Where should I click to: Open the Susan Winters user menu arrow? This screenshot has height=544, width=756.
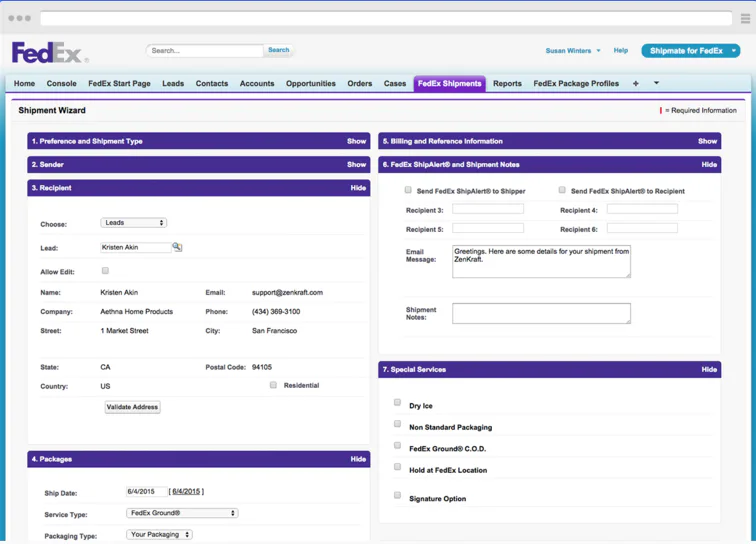(x=598, y=51)
